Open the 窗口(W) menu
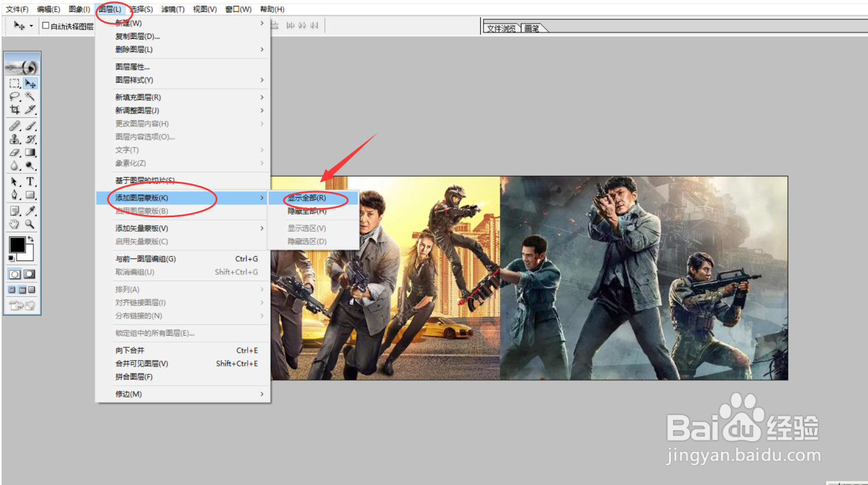 pyautogui.click(x=238, y=9)
